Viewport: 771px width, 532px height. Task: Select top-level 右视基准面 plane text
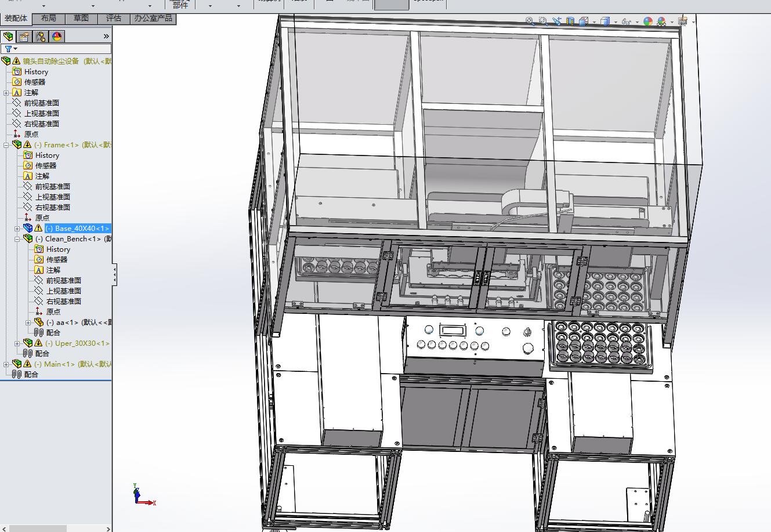[42, 124]
